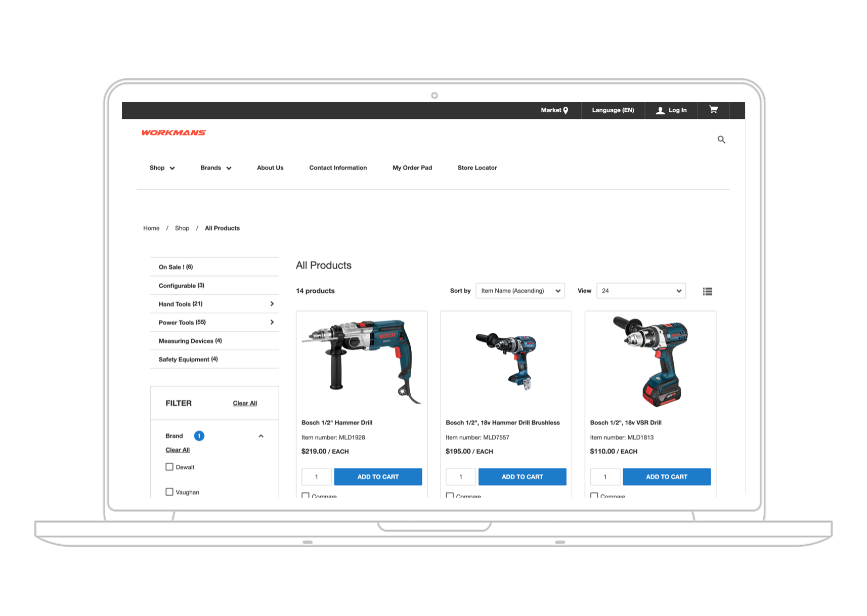Switch to list view icon
The width and height of the screenshot is (867, 616).
pyautogui.click(x=708, y=291)
